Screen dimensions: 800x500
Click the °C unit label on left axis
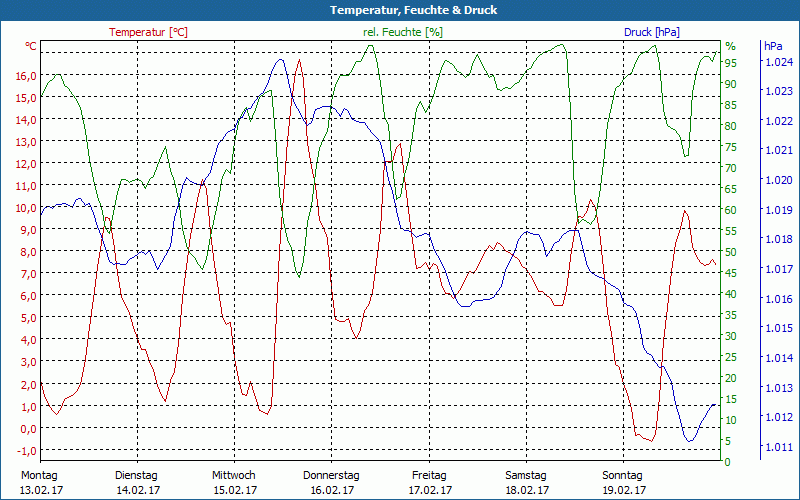[31, 47]
